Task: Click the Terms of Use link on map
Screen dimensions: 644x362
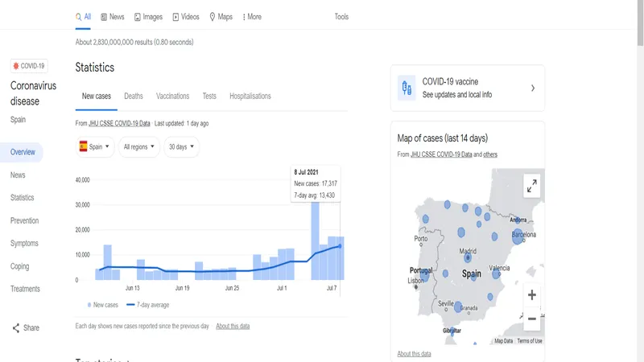Action: pyautogui.click(x=530, y=340)
